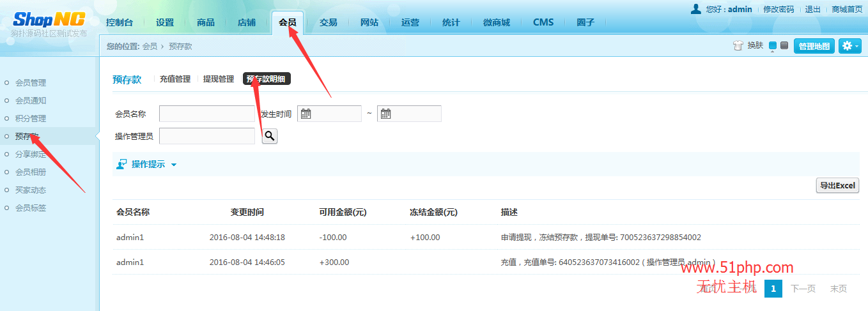Viewport: 868px width, 311px height.
Task: Expand the 操作提示 tips arrow
Action: (x=174, y=165)
